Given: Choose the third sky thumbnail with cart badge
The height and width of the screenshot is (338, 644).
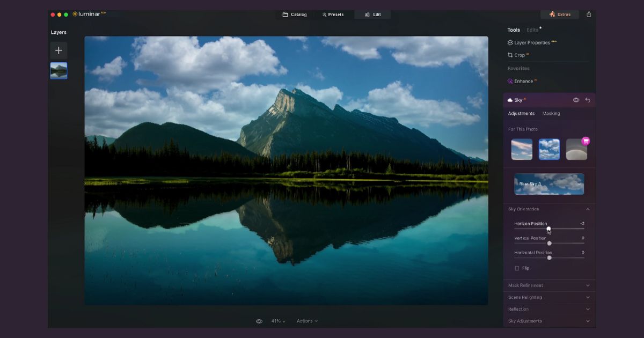Looking at the screenshot, I should pos(576,149).
